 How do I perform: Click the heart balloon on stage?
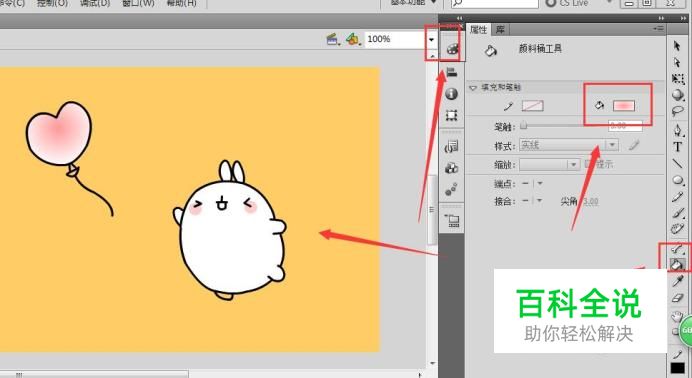(x=59, y=133)
